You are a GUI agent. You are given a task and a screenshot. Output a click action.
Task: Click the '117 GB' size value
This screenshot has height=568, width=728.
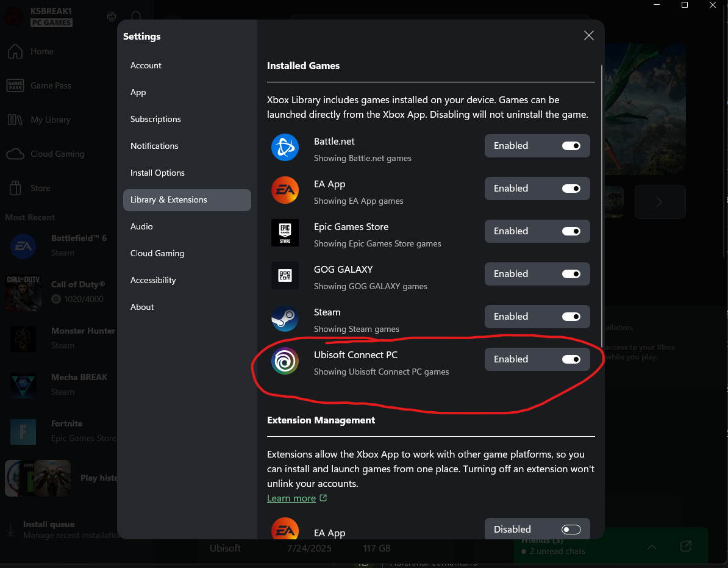pos(377,548)
